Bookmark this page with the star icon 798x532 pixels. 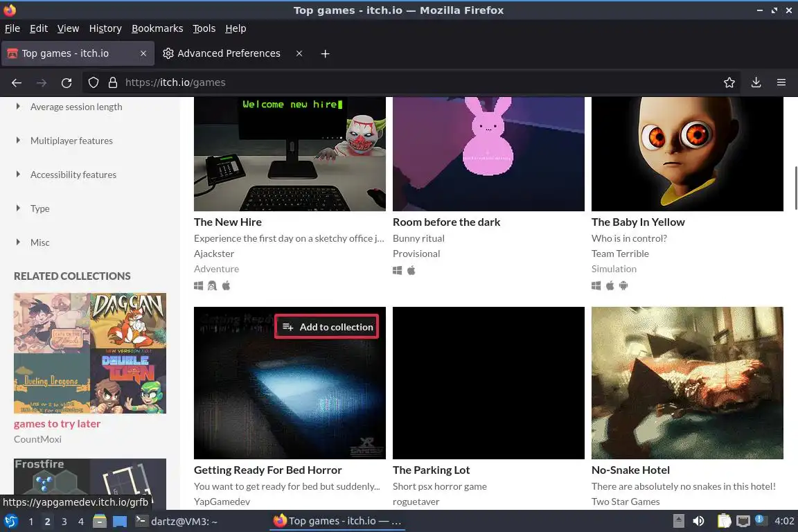pos(729,82)
